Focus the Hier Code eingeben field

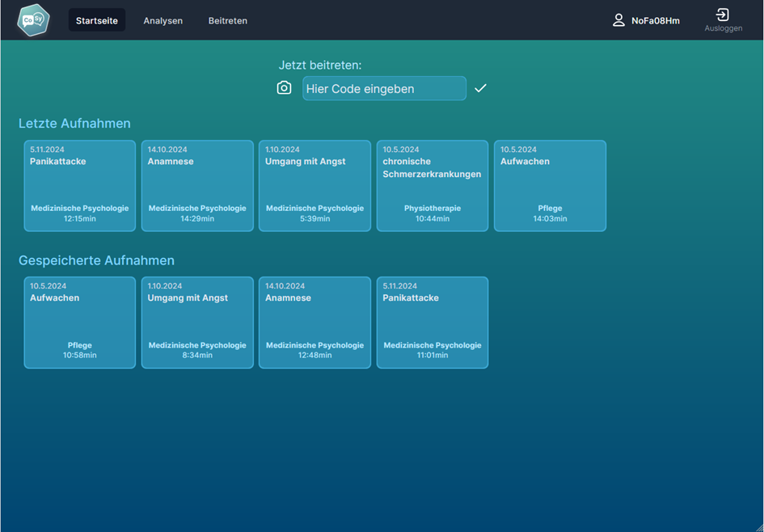click(x=384, y=88)
